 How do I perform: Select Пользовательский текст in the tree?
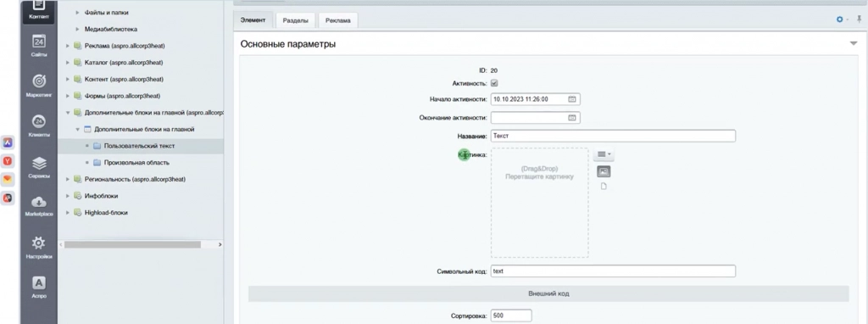pos(139,146)
